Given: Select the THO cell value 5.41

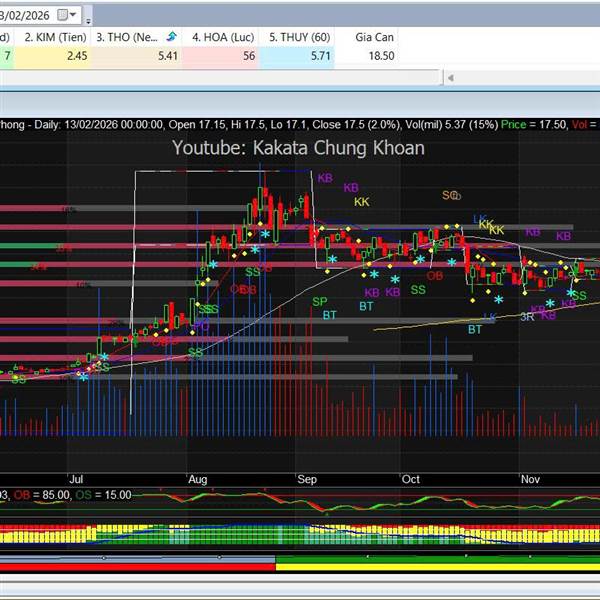Looking at the screenshot, I should tap(137, 56).
